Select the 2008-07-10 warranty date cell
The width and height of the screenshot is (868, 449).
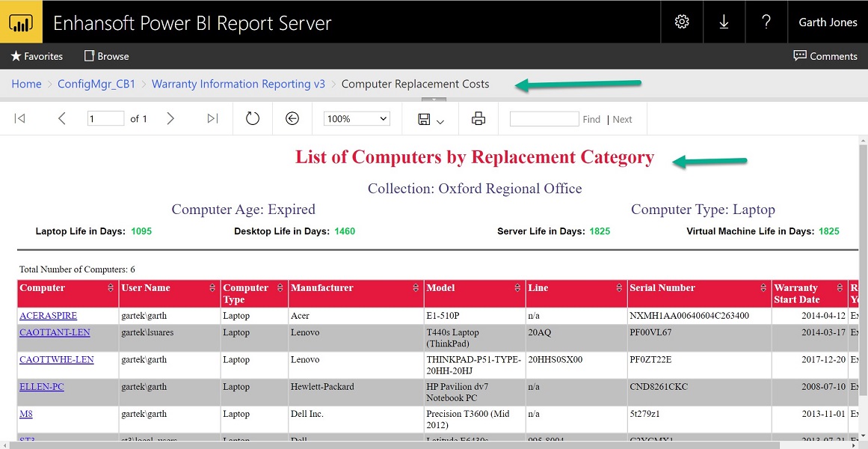[810, 392]
